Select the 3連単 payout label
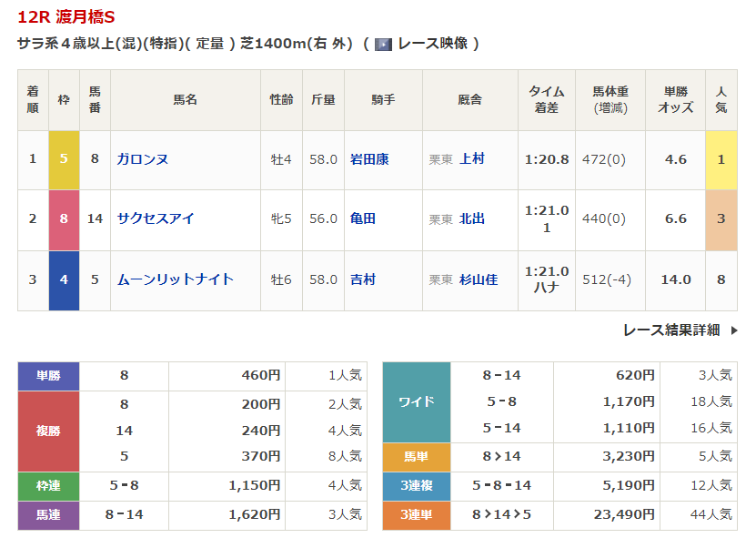Image resolution: width=756 pixels, height=538 pixels. (x=417, y=515)
